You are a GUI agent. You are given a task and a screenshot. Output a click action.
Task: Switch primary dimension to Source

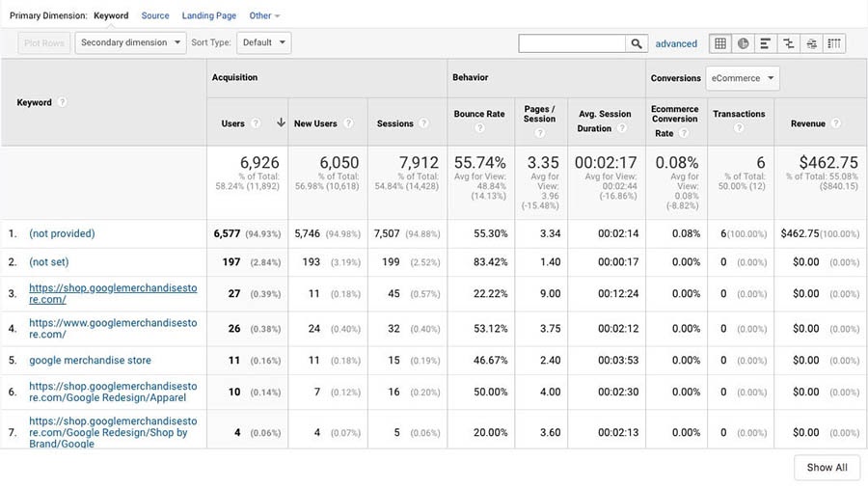[154, 16]
